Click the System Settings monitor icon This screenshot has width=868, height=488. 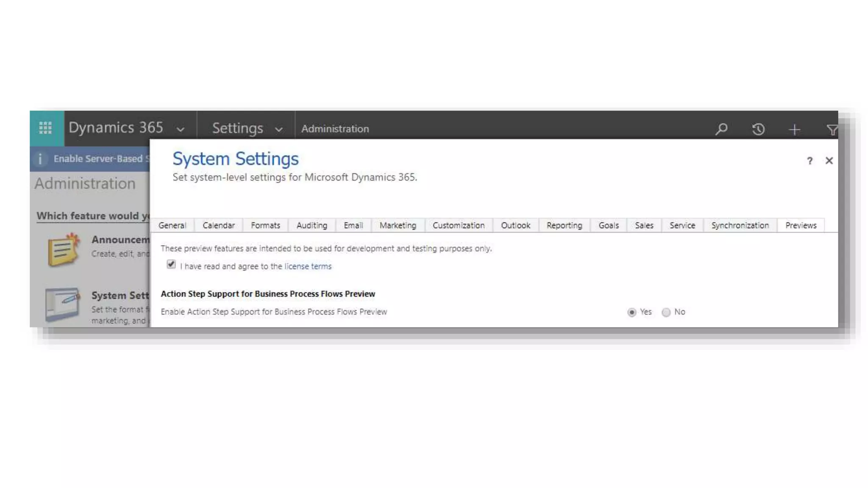pos(62,304)
